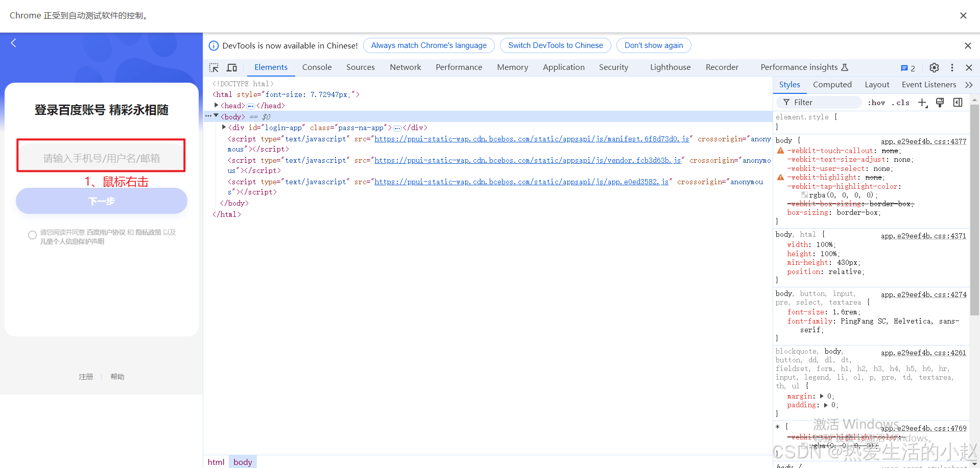Click the Styles panel vertical scrollbar
The width and height of the screenshot is (980, 468).
[x=974, y=209]
